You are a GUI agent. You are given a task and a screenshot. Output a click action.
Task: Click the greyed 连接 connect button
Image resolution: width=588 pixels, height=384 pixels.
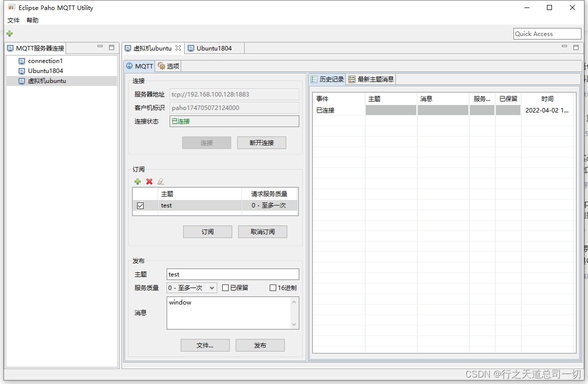tap(207, 142)
